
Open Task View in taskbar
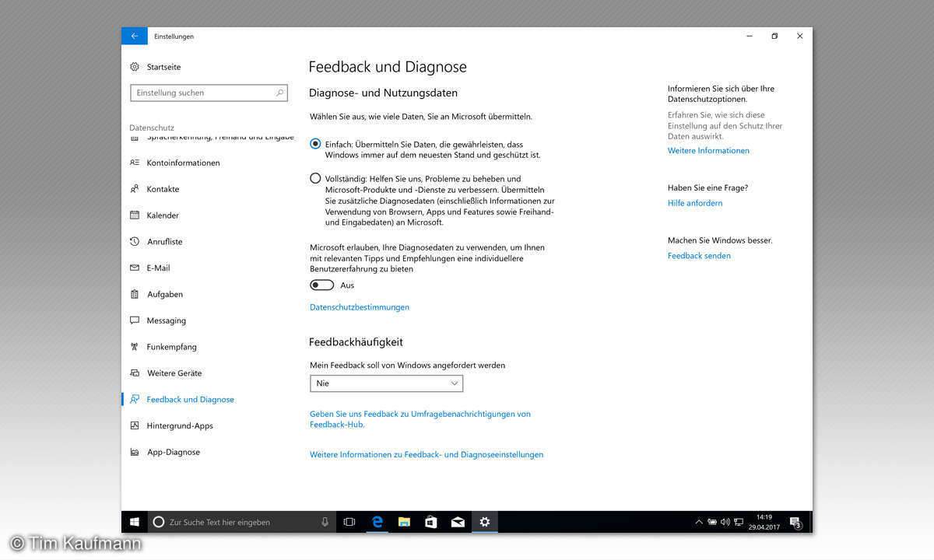pos(349,522)
